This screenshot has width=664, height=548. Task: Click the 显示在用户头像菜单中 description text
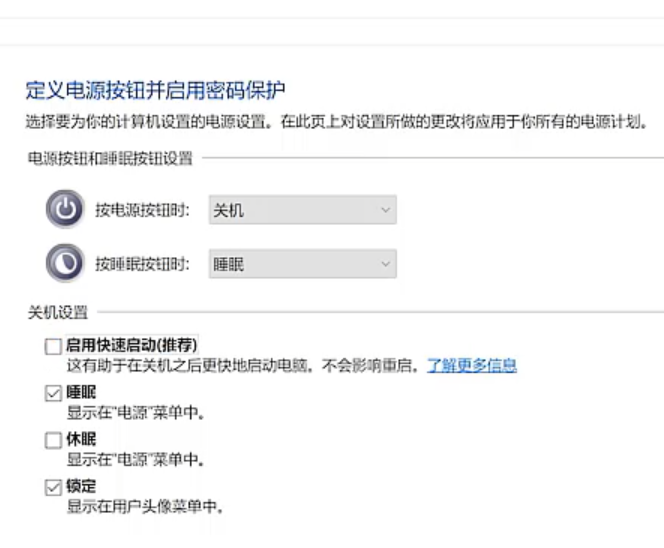144,507
